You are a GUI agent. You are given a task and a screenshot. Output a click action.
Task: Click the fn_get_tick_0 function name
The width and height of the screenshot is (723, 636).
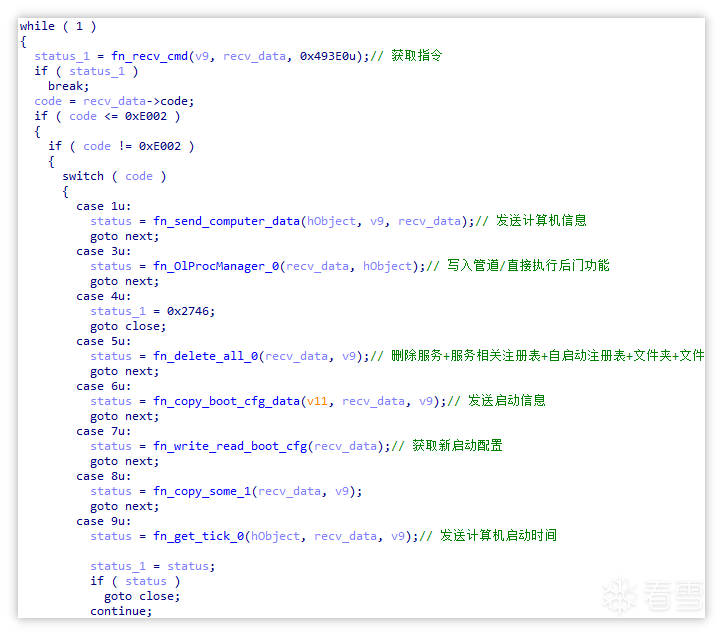click(199, 536)
